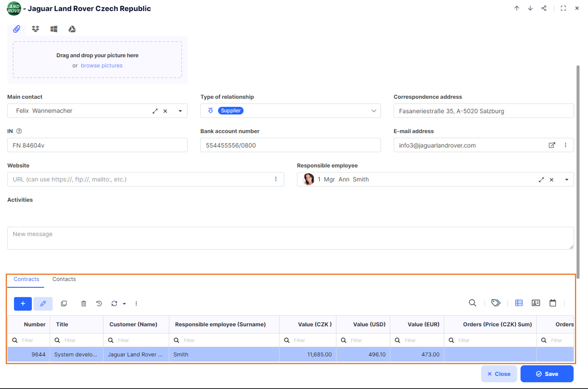Image resolution: width=588 pixels, height=389 pixels.
Task: Add a new contract with plus button
Action: [23, 304]
